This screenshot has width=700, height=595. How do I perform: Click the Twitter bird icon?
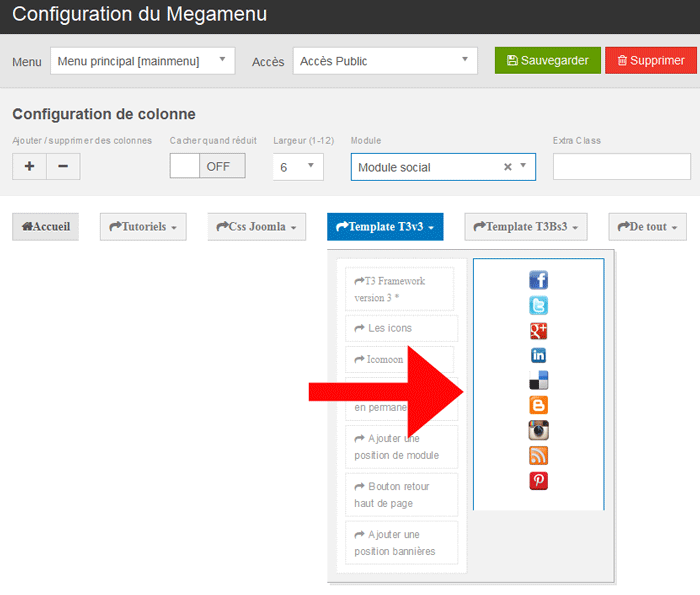click(538, 306)
